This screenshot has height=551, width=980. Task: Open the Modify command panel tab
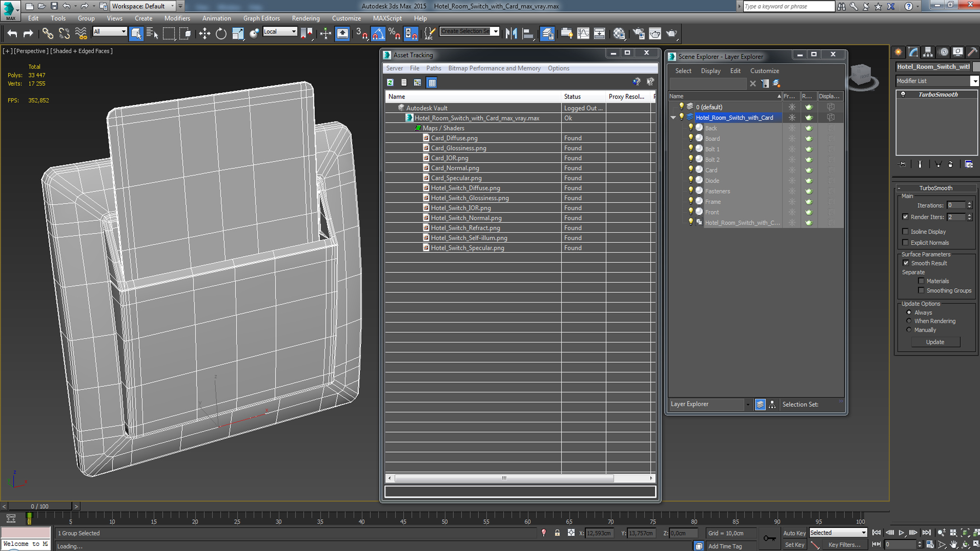click(x=913, y=52)
